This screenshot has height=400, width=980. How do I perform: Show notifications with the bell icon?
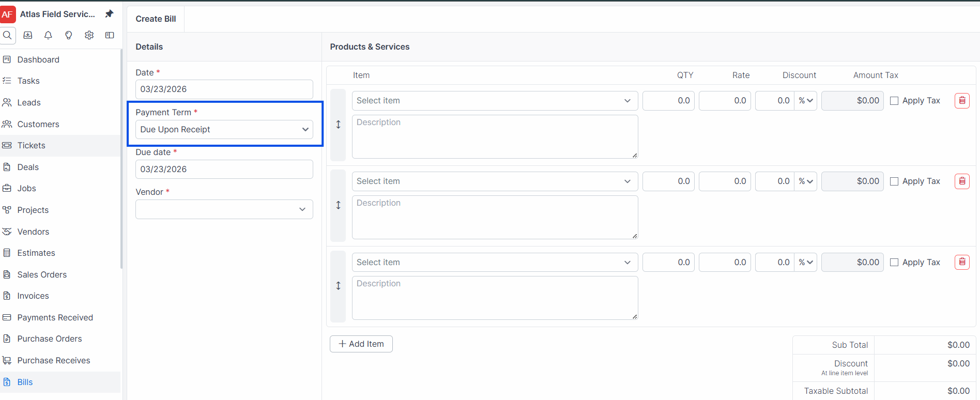48,35
